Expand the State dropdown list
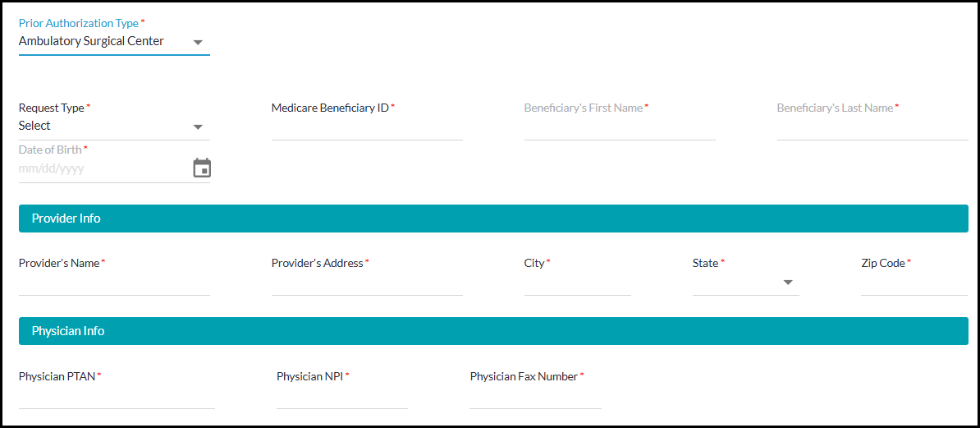This screenshot has height=428, width=980. pos(788,283)
